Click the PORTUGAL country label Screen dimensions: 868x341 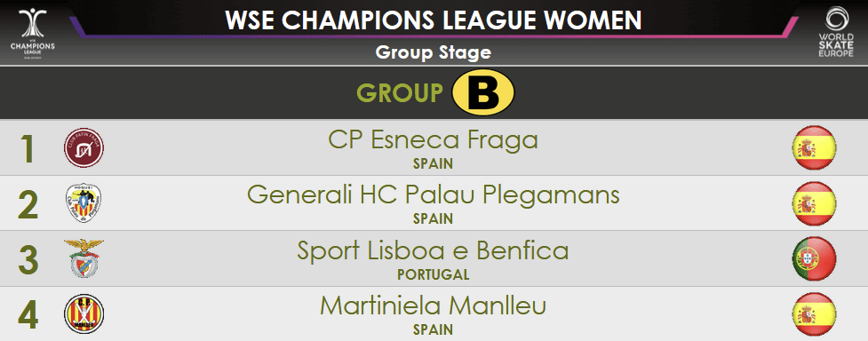pyautogui.click(x=433, y=274)
